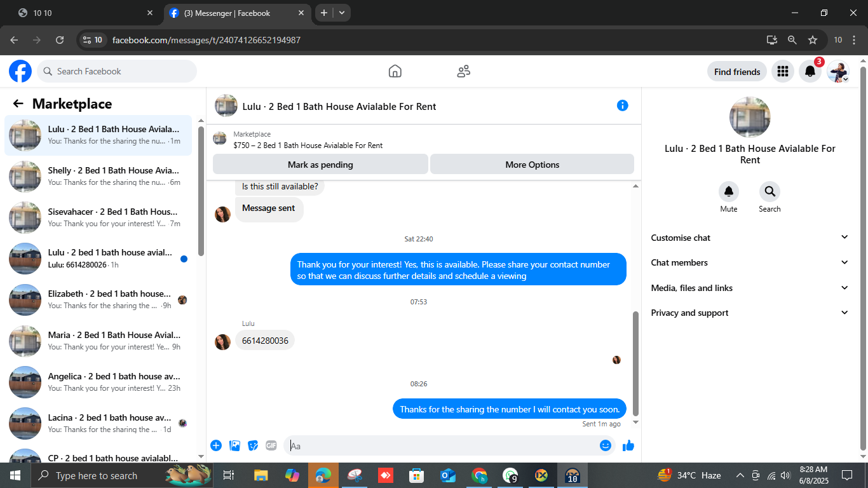Open Elizabeth's conversation
This screenshot has height=488, width=868.
(98, 299)
